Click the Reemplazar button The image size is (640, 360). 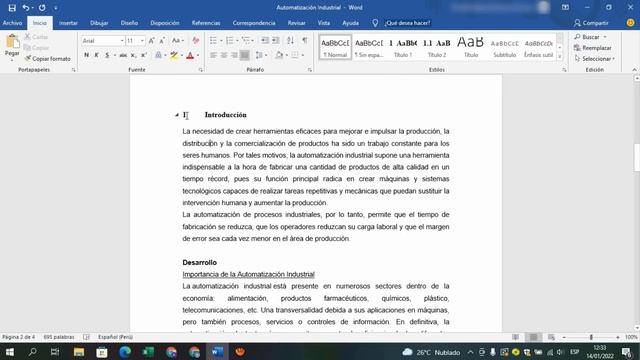coord(592,48)
